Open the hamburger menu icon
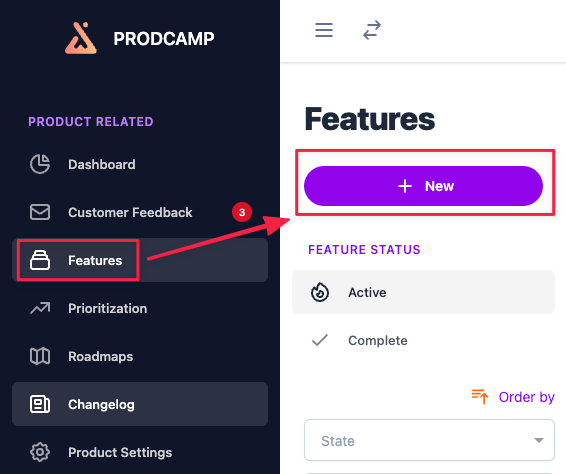This screenshot has width=566, height=474. point(324,30)
